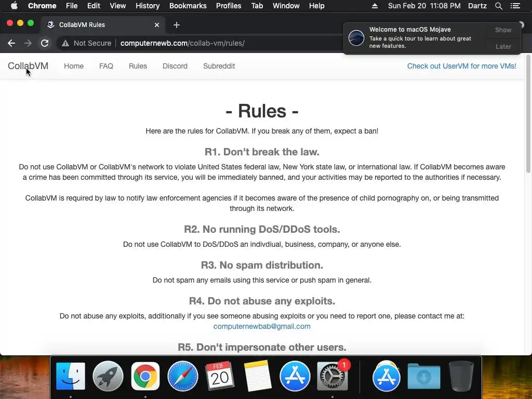
Task: Click the CollabVM brand link
Action: [x=28, y=66]
